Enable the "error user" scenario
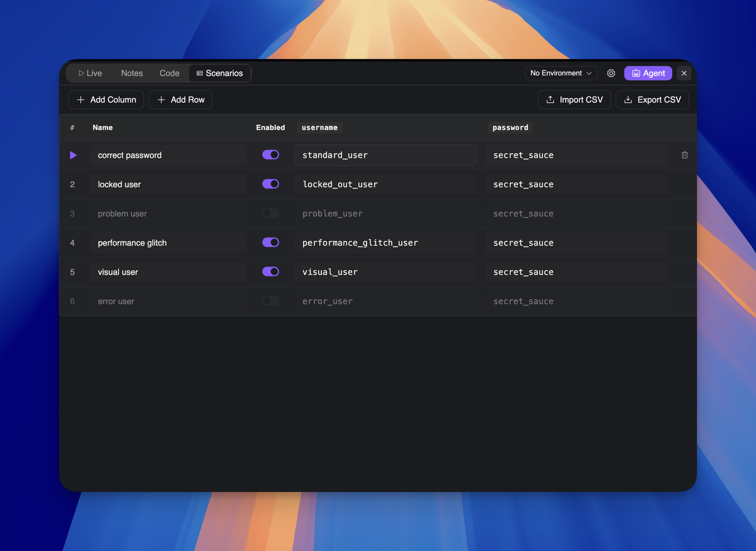Screen dimensions: 756x551 coord(270,301)
